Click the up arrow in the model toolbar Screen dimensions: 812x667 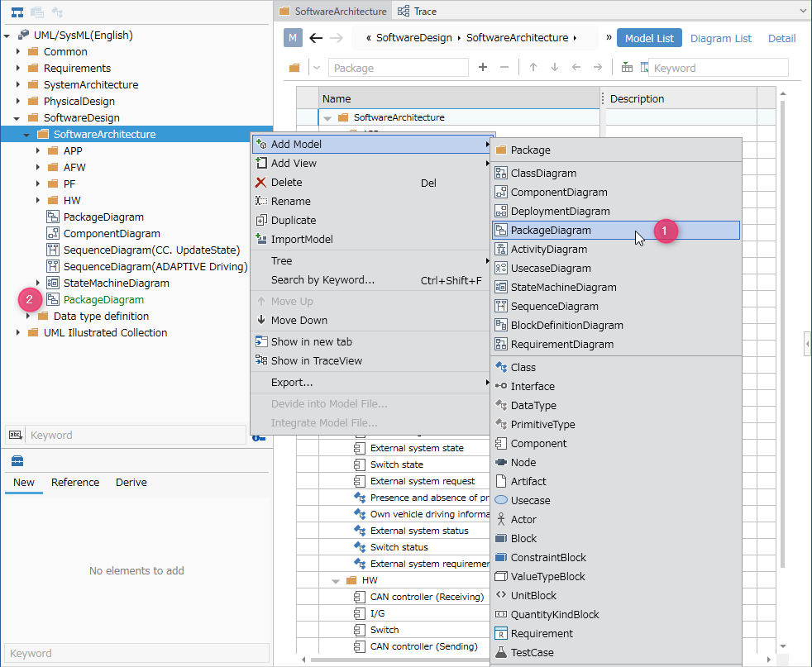533,67
